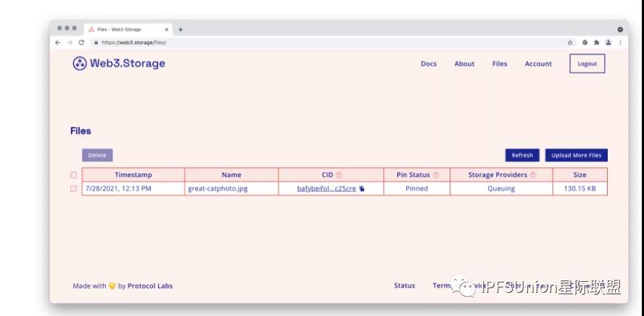This screenshot has width=644, height=316.
Task: Click the Timestamp column header
Action: [133, 175]
